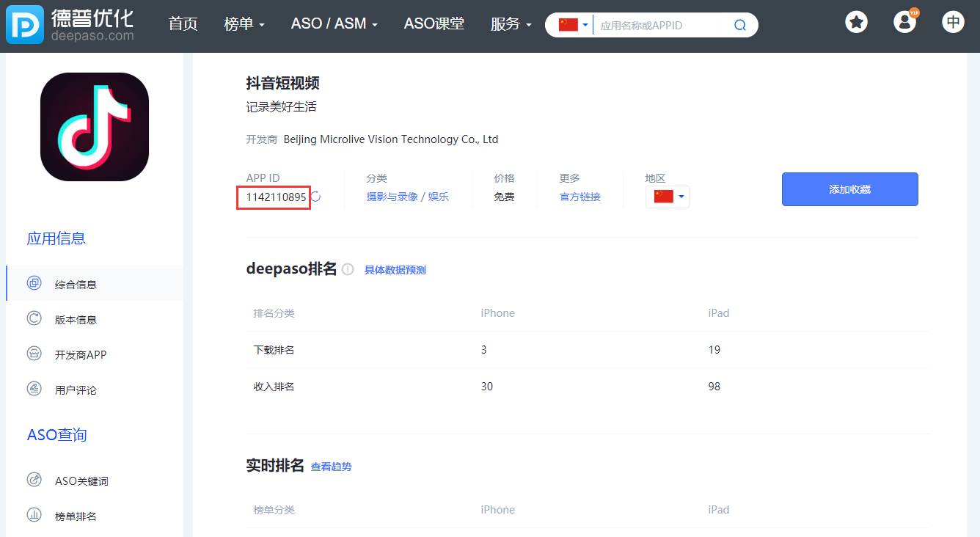Click the ASO关键词 sidebar icon
The height and width of the screenshot is (537, 980).
pos(34,480)
